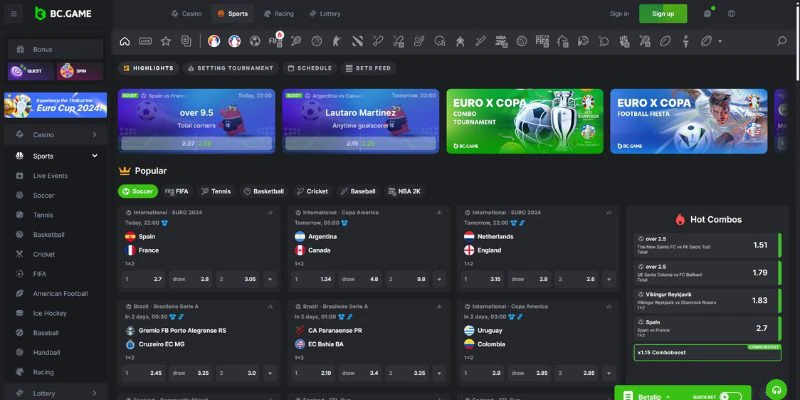Open the chat icon in the header
Screen dimensions: 800x400
point(707,14)
